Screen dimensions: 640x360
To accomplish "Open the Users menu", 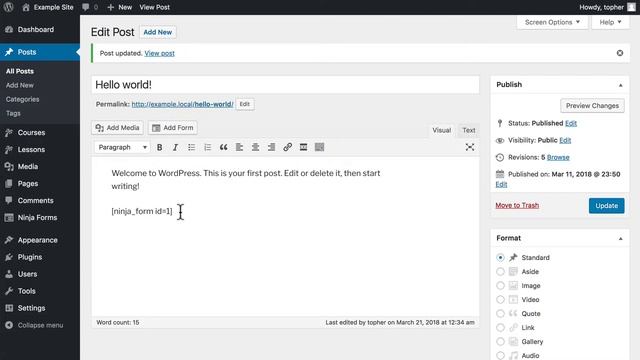I will pos(40,274).
